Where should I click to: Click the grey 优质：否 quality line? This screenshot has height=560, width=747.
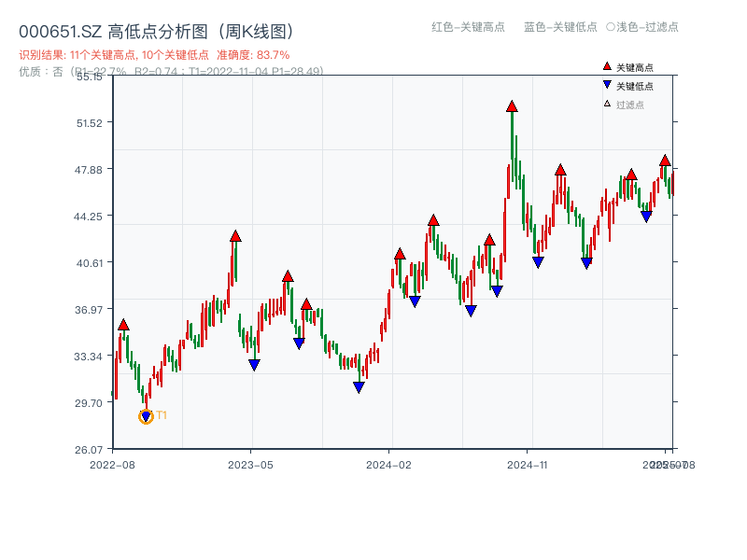coord(172,72)
